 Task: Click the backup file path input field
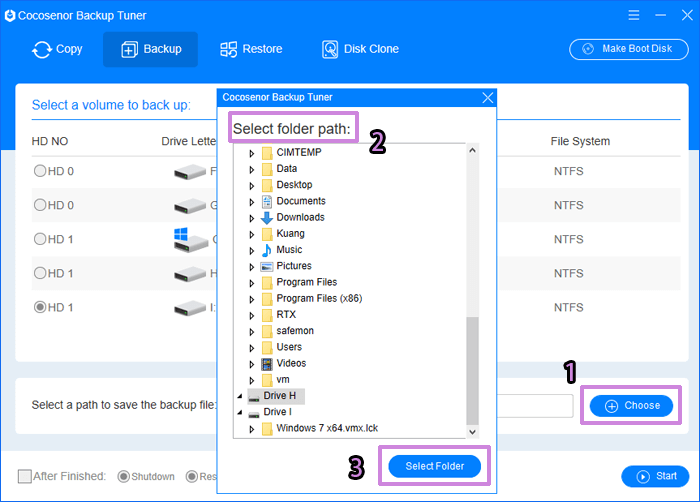534,406
